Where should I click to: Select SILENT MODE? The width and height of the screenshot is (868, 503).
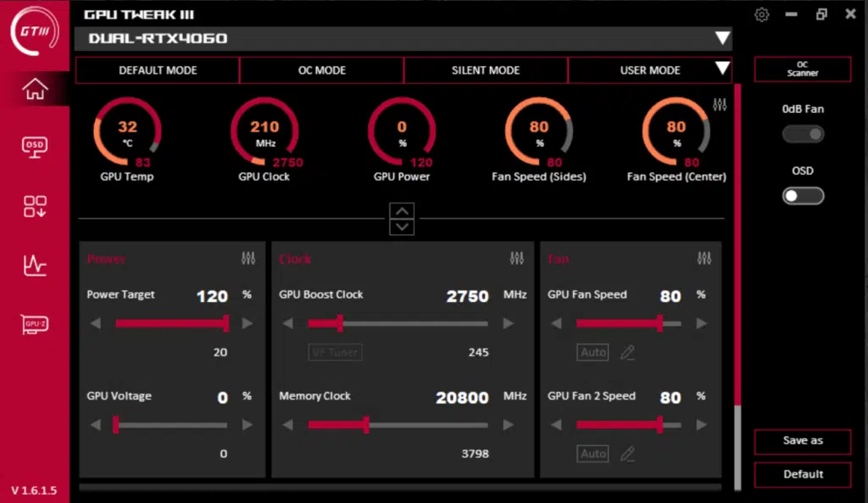486,70
